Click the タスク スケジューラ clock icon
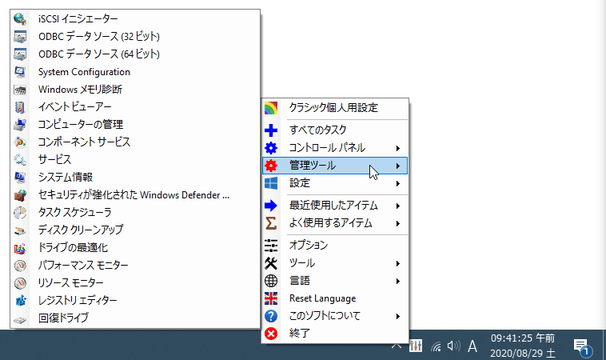606x360 pixels. coord(20,213)
